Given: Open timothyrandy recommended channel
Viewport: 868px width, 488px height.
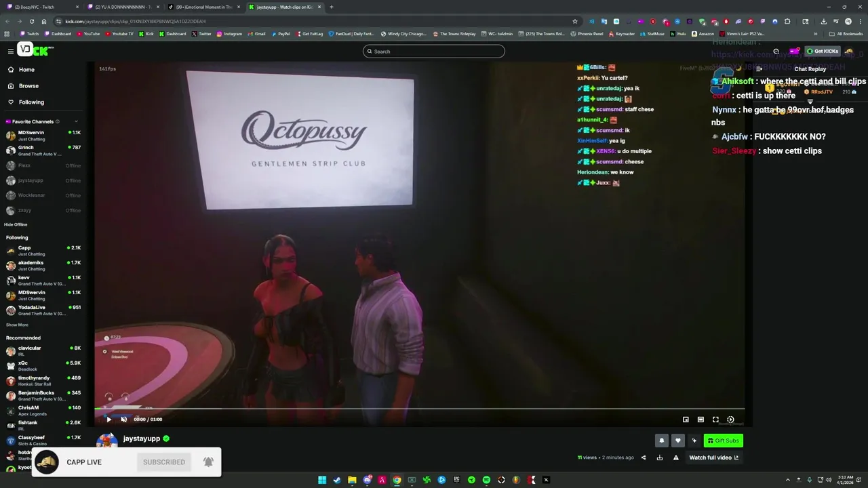Looking at the screenshot, I should coord(43,381).
